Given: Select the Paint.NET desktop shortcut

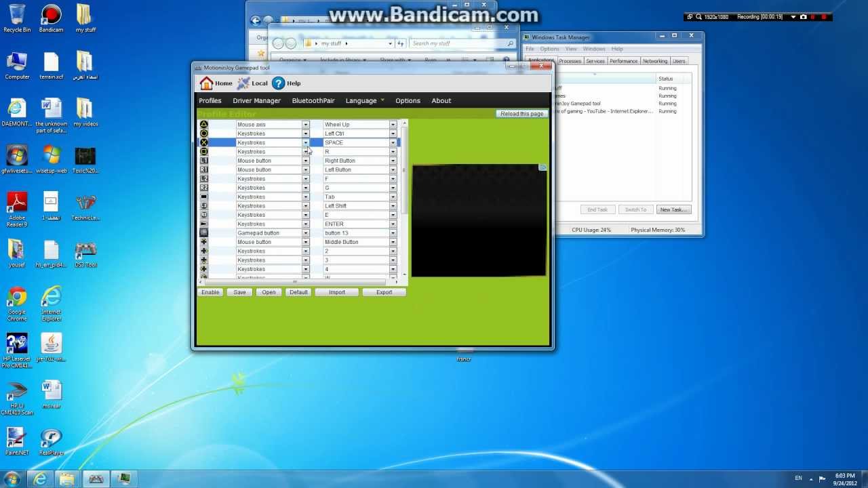Looking at the screenshot, I should 17,441.
